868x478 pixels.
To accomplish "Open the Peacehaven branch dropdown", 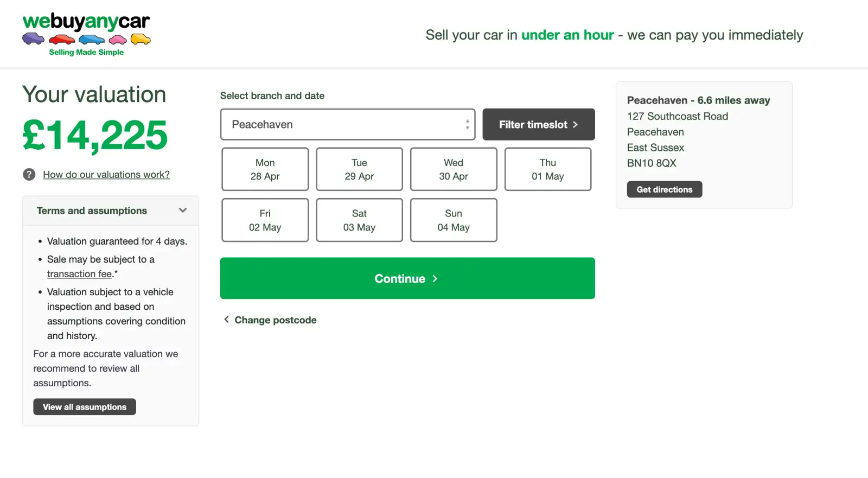I will (347, 124).
